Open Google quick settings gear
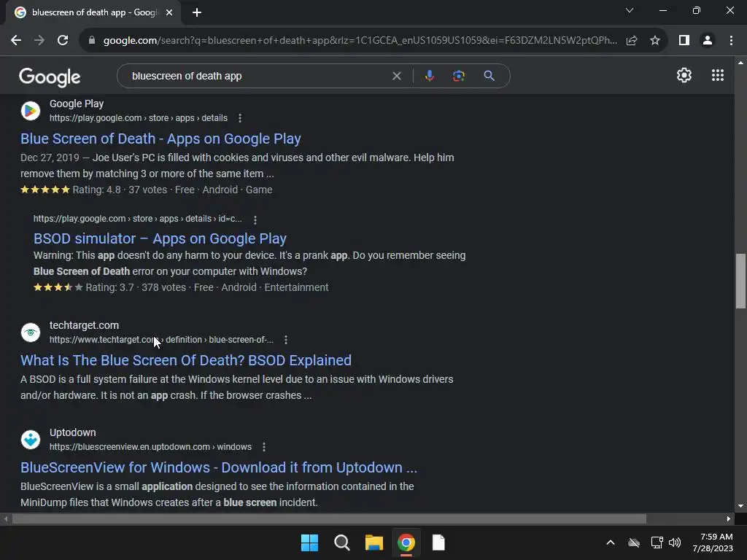The image size is (747, 560). pos(684,75)
